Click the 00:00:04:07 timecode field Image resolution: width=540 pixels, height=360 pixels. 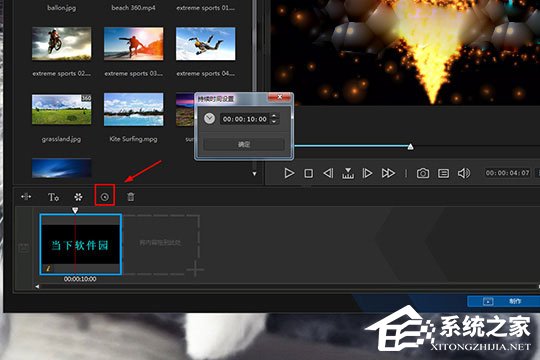(507, 173)
